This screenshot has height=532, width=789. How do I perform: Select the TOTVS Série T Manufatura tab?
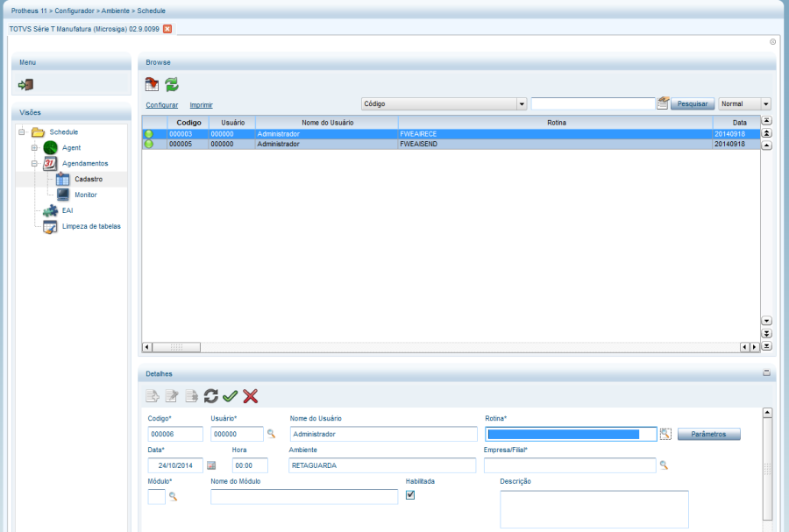84,29
